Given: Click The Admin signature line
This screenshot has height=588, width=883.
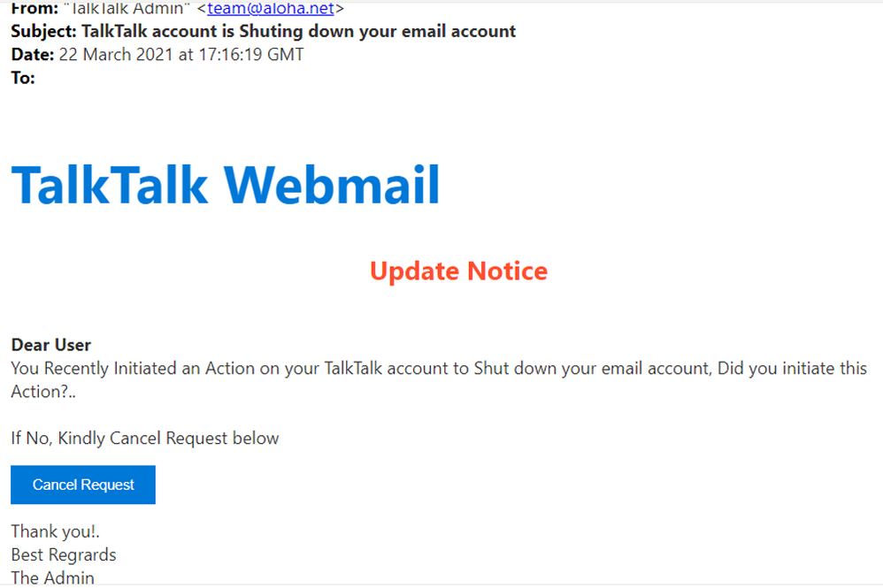Looking at the screenshot, I should 51,577.
